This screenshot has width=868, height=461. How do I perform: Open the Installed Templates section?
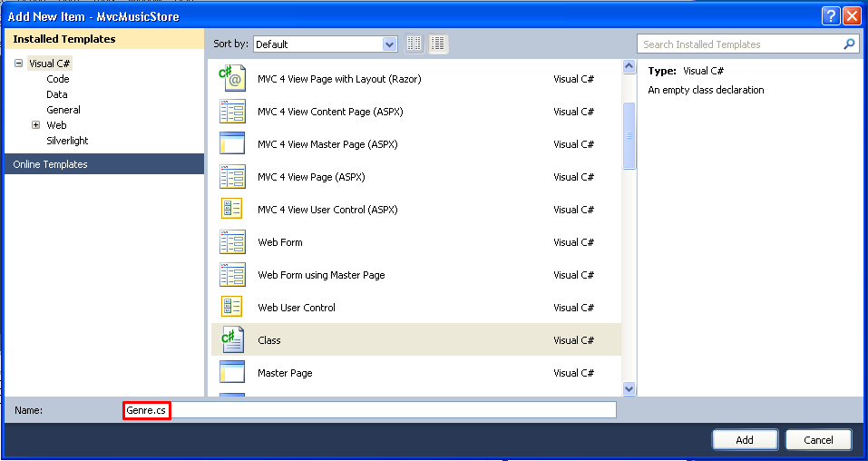click(x=104, y=39)
